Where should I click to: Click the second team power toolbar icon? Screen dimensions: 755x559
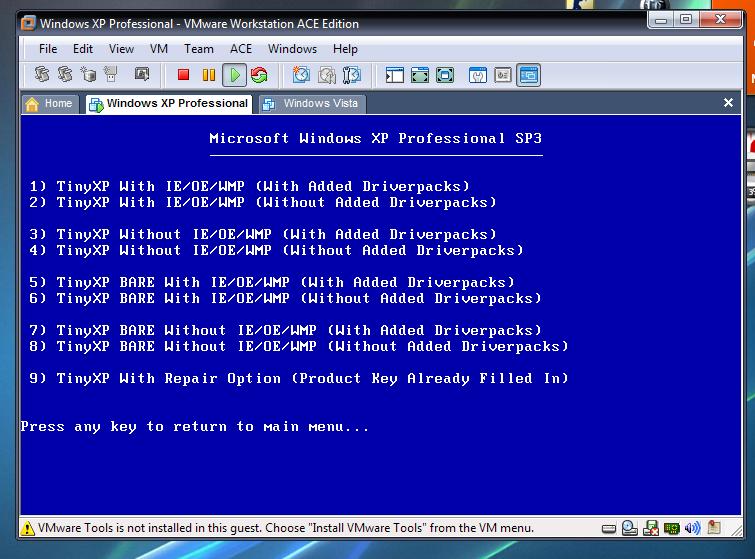point(65,75)
